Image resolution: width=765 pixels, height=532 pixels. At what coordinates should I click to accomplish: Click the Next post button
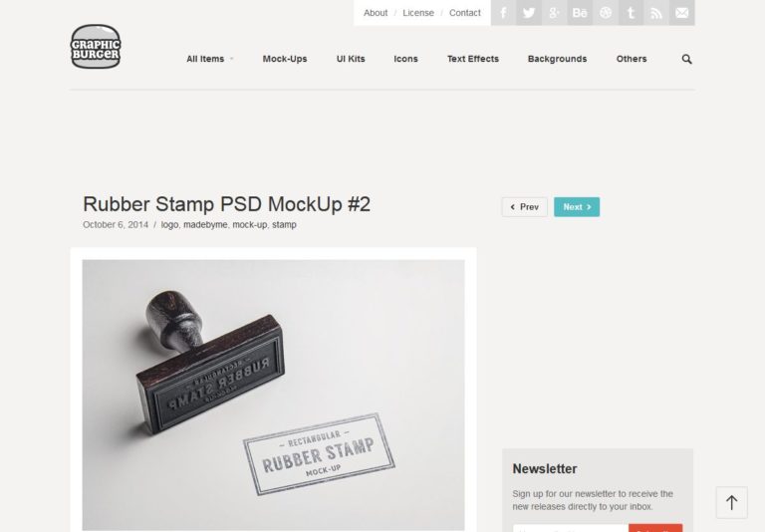(577, 207)
